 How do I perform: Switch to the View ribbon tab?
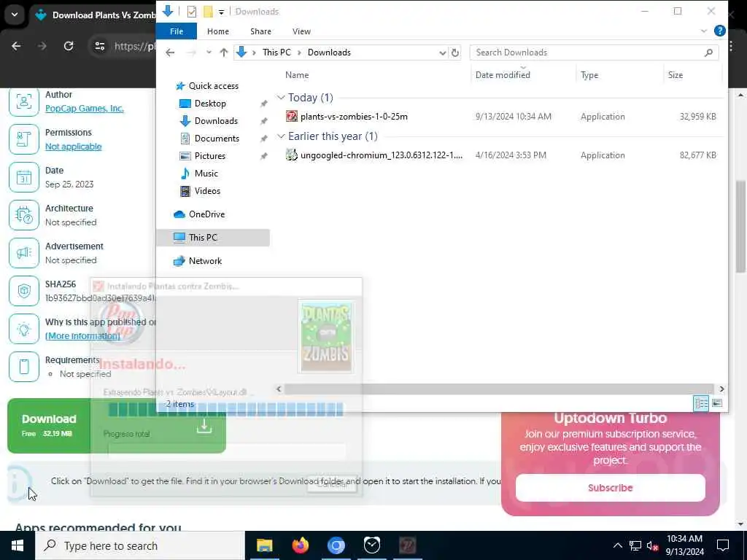pyautogui.click(x=301, y=31)
